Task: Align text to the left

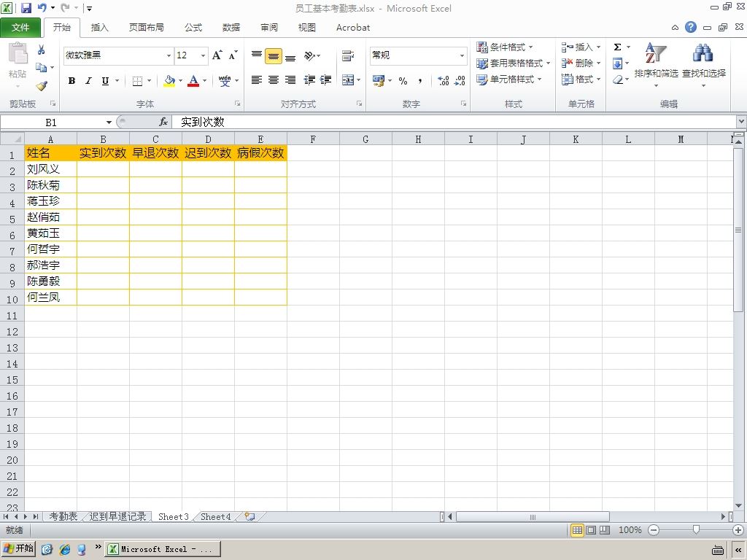Action: point(256,80)
